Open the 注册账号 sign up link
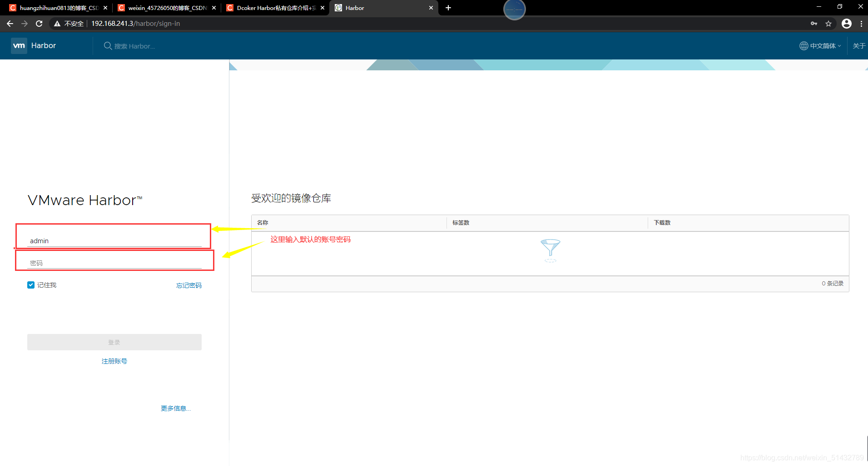The image size is (868, 466). pos(114,361)
